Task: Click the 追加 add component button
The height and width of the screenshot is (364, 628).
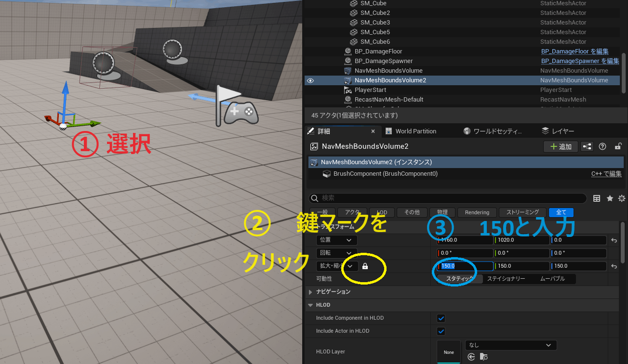Action: (561, 146)
